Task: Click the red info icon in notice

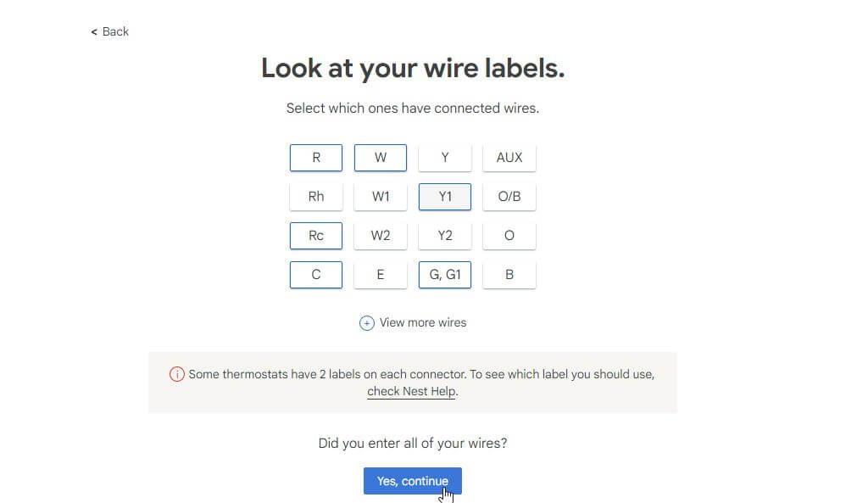Action: click(176, 374)
